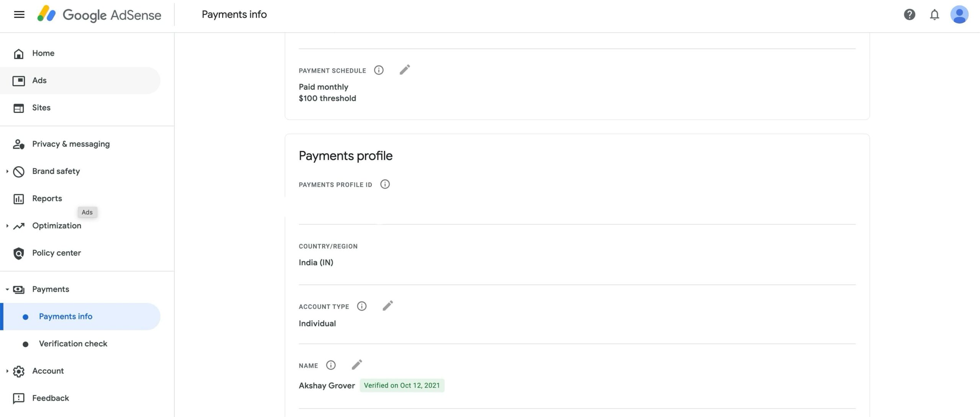Open Privacy & messaging section

click(71, 144)
